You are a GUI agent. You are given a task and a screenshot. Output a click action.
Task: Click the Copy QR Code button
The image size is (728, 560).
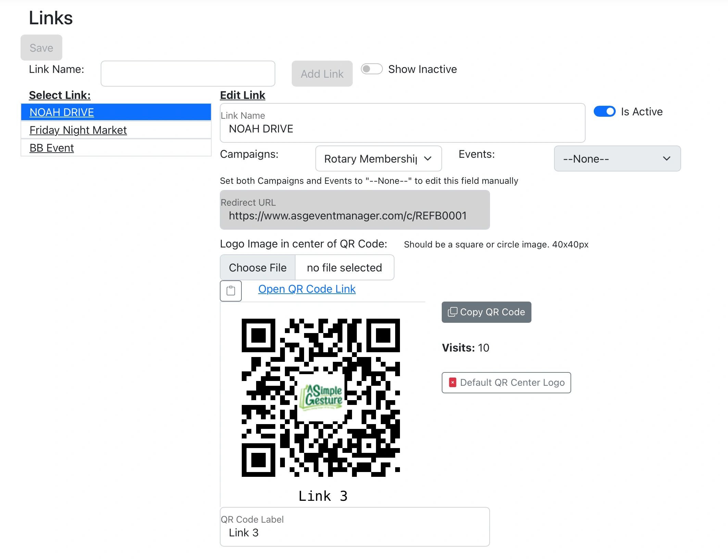click(x=486, y=312)
